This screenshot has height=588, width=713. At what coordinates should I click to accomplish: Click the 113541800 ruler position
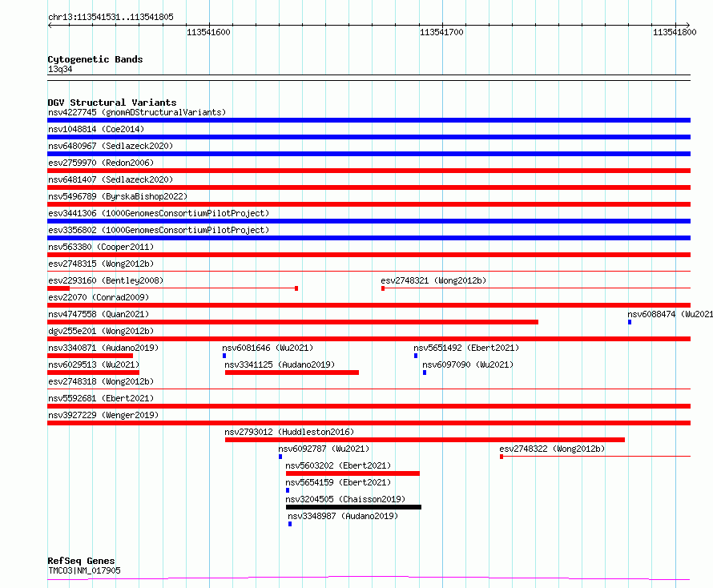(675, 32)
